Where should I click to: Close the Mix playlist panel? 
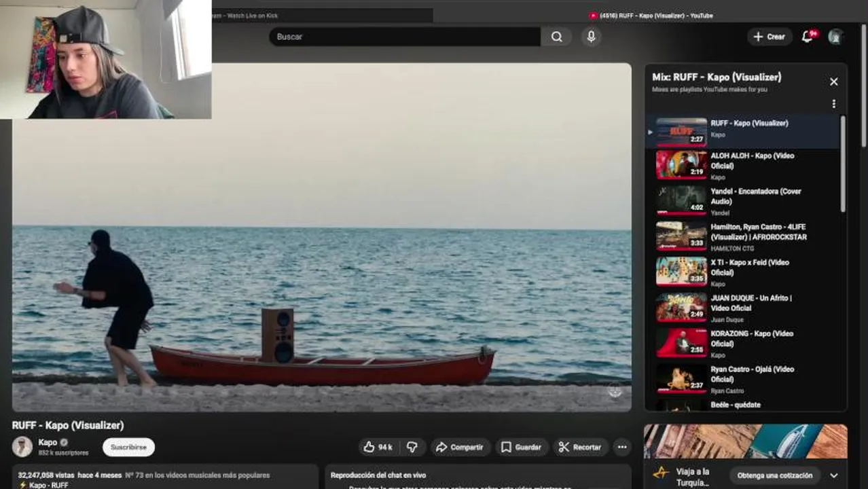833,81
